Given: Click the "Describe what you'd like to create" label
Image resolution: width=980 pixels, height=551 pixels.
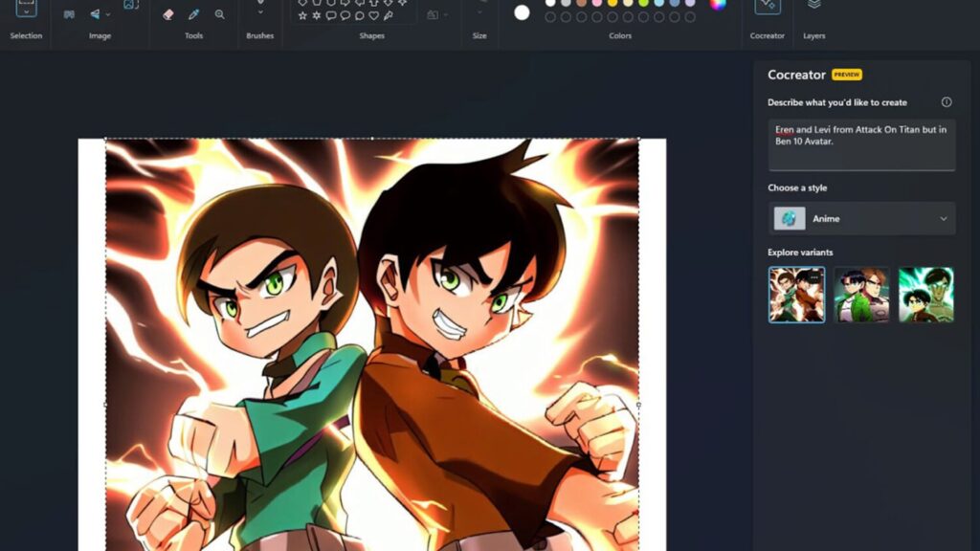Looking at the screenshot, I should [x=836, y=102].
